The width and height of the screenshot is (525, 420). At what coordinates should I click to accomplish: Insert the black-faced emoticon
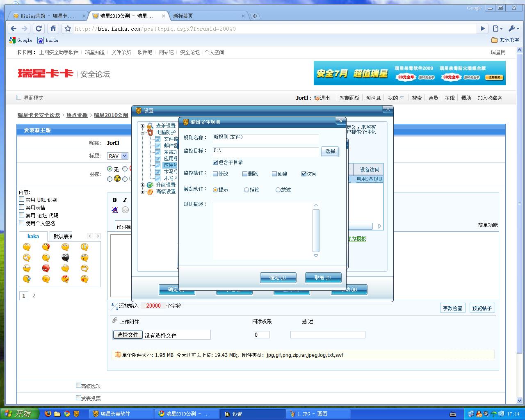pos(65,258)
